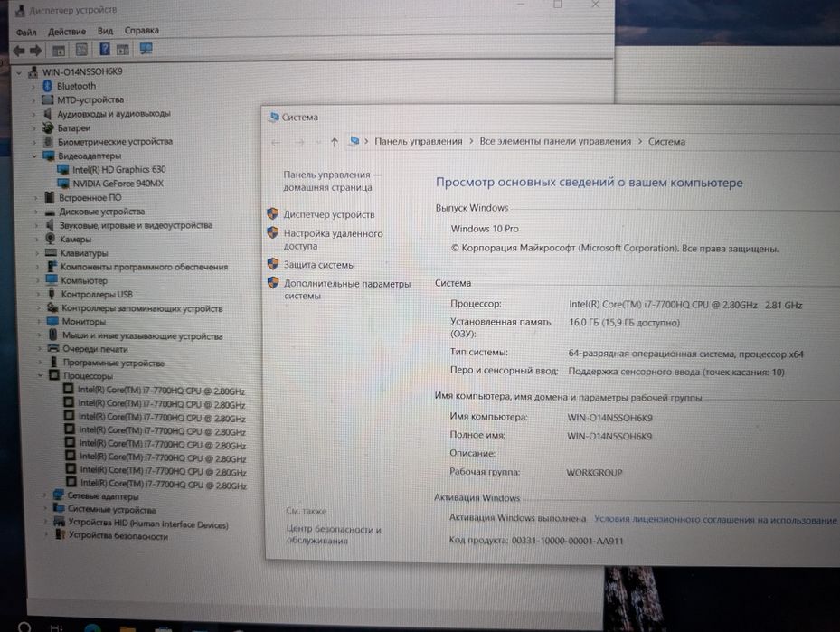Collapse the WIN-O14NSSOH6K9 root node

pos(20,71)
